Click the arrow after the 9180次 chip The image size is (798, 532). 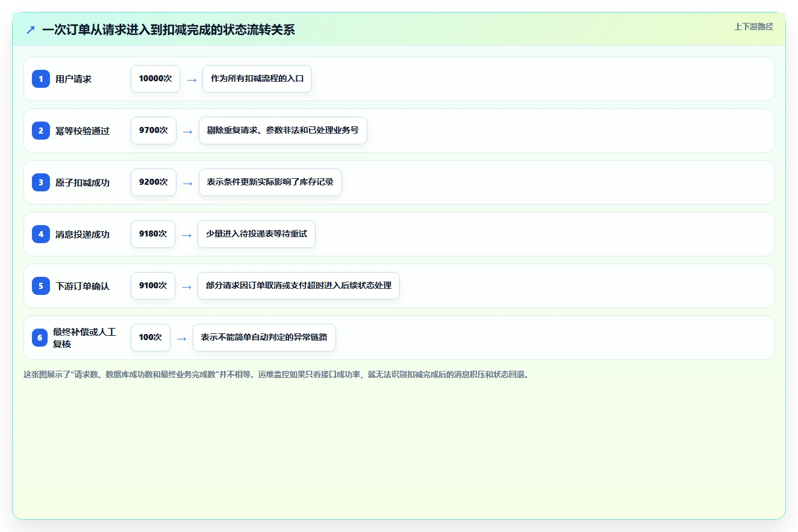tap(187, 235)
